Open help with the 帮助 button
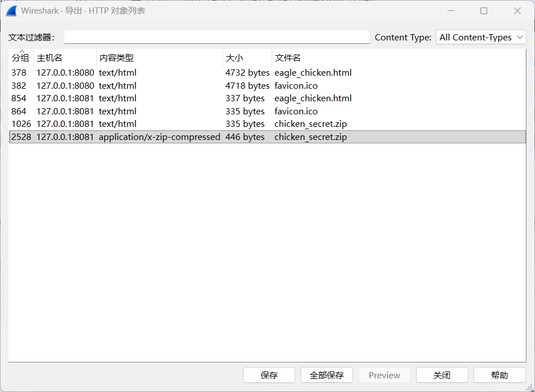The height and width of the screenshot is (392, 535). (499, 376)
